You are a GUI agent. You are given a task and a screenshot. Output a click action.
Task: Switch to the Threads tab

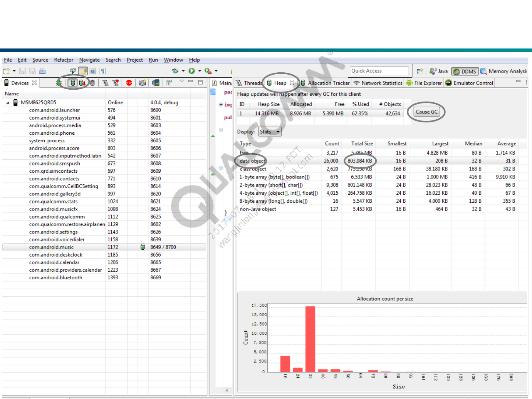tap(248, 83)
